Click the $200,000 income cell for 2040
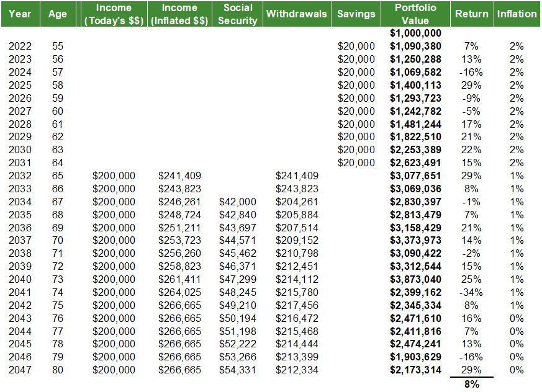542x392 pixels. click(114, 279)
